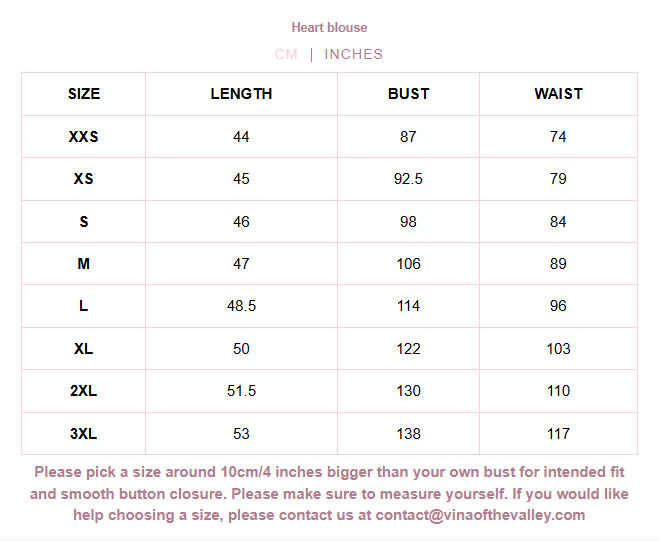Click the 92.5 bust value for XS
The image size is (660, 541).
pos(408,179)
